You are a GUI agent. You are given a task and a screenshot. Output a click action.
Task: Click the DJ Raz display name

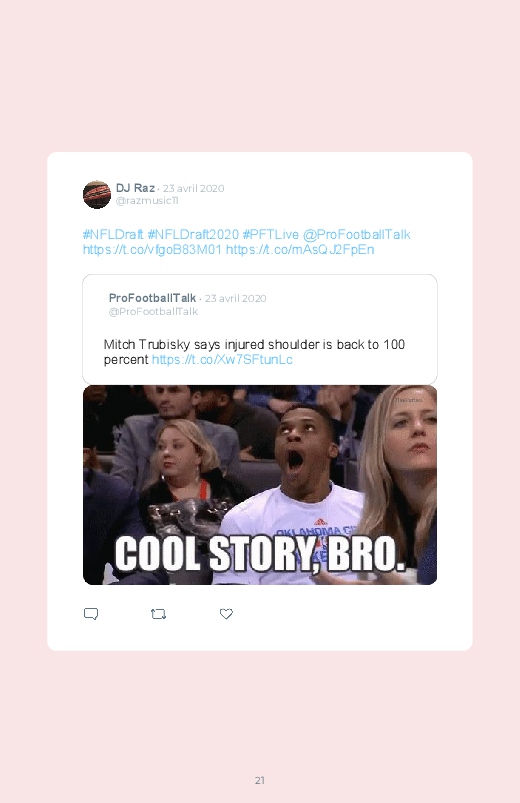point(135,188)
